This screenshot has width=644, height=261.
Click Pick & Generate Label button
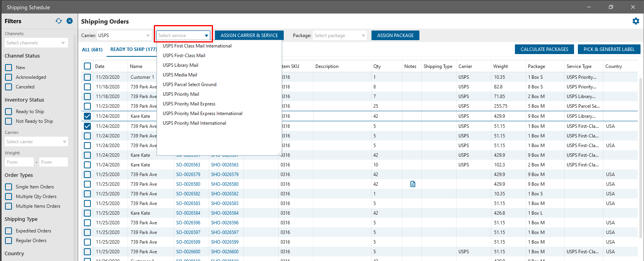coord(609,49)
